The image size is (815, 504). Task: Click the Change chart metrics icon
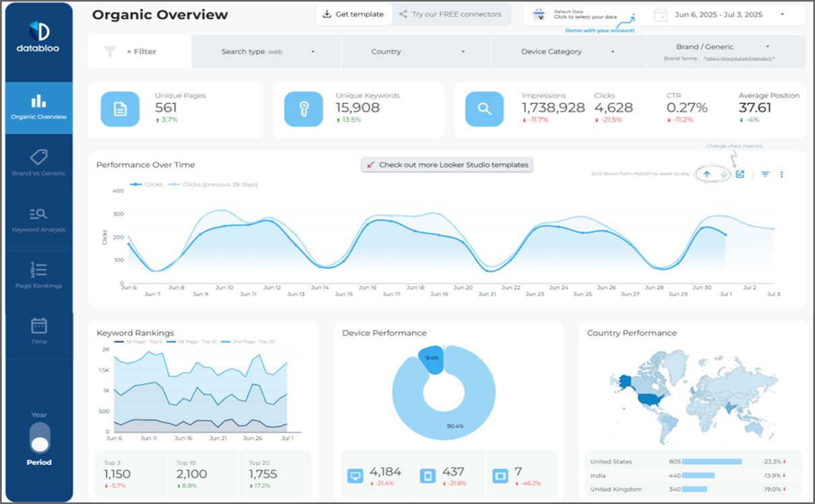739,174
